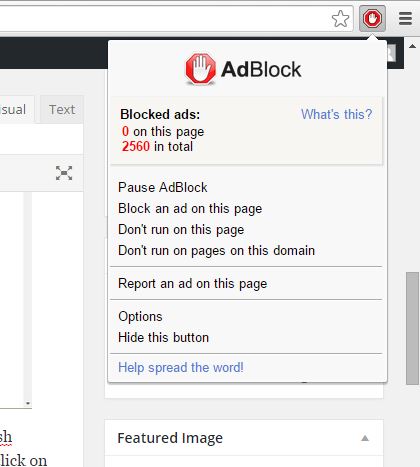420x467 pixels.
Task: Open Help spread the word! link
Action: click(x=181, y=367)
